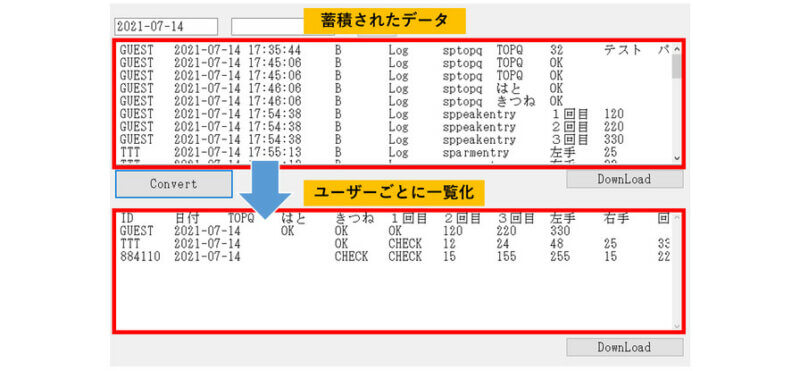Click the sparmentry text in the TTT log row

[x=476, y=152]
